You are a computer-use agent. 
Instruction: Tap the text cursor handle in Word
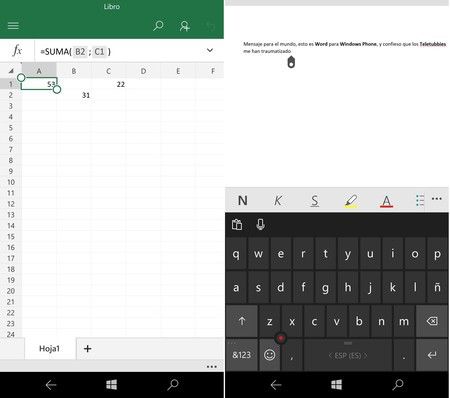(291, 62)
